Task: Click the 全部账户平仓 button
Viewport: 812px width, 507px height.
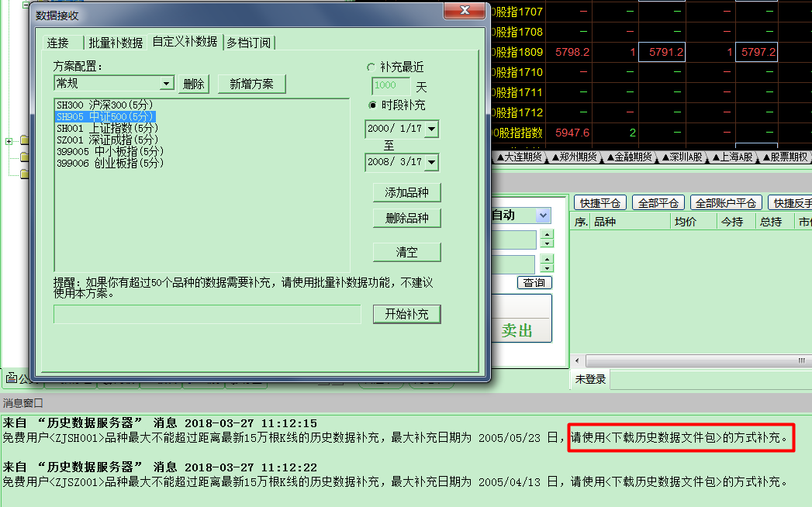Action: tap(726, 203)
